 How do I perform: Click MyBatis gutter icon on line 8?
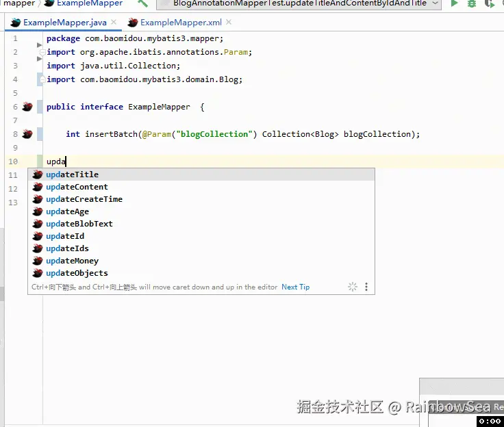[x=27, y=134]
